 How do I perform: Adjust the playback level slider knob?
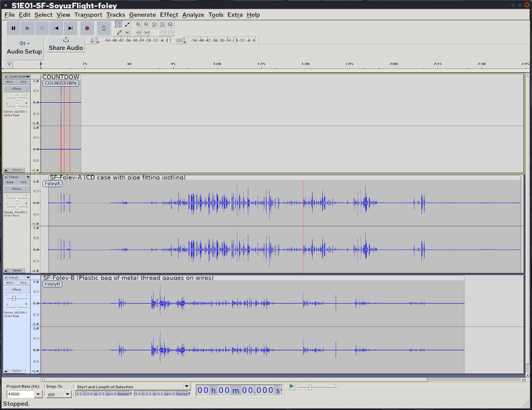235,40
